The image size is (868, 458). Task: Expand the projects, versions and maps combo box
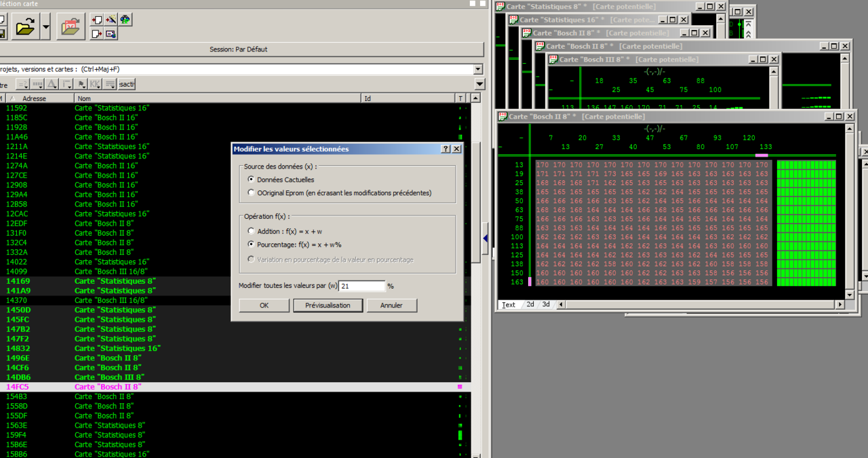478,69
